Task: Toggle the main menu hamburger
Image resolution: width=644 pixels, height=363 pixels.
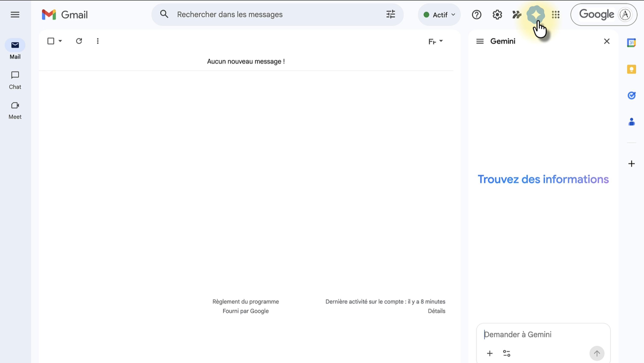Action: coord(15,15)
